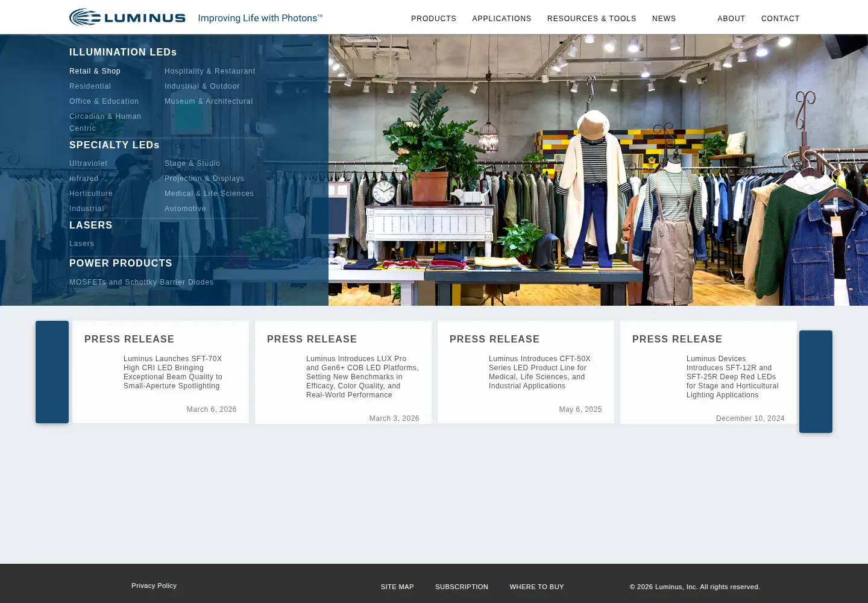The height and width of the screenshot is (603, 868).
Task: Click the POWER PRODUCTS heading
Action: pyautogui.click(x=121, y=264)
